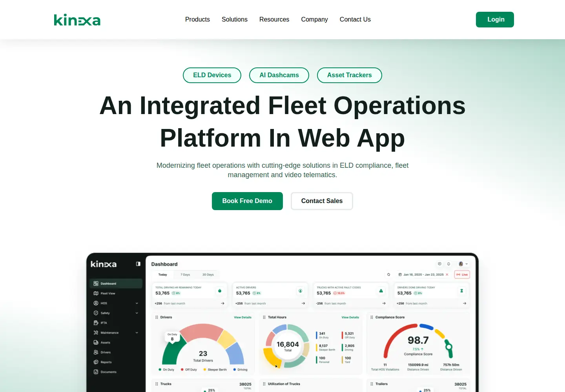Collapse the dashboard sidebar with the panel icon
The height and width of the screenshot is (392, 565).
tap(138, 264)
